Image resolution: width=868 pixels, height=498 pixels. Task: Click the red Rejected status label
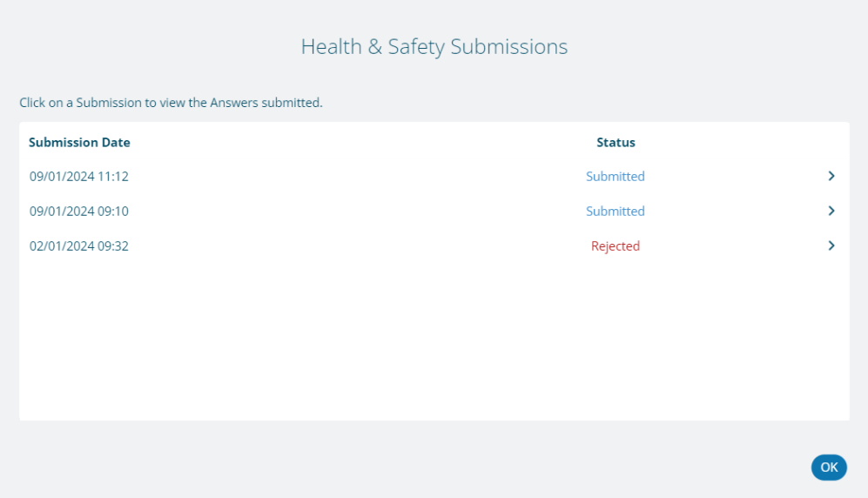[615, 246]
